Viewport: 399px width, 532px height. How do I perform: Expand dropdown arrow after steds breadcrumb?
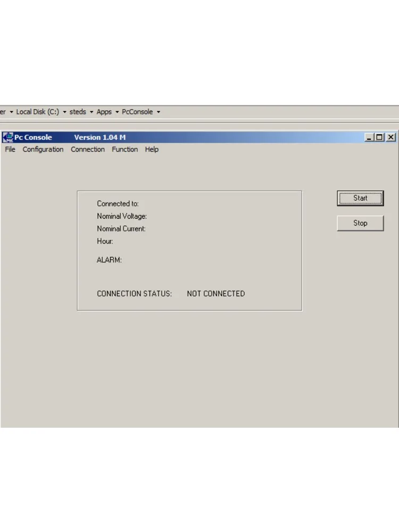tap(92, 112)
